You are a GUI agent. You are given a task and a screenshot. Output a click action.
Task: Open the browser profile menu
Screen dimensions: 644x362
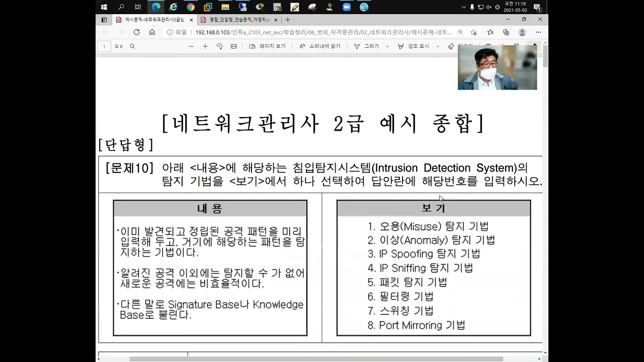click(522, 32)
